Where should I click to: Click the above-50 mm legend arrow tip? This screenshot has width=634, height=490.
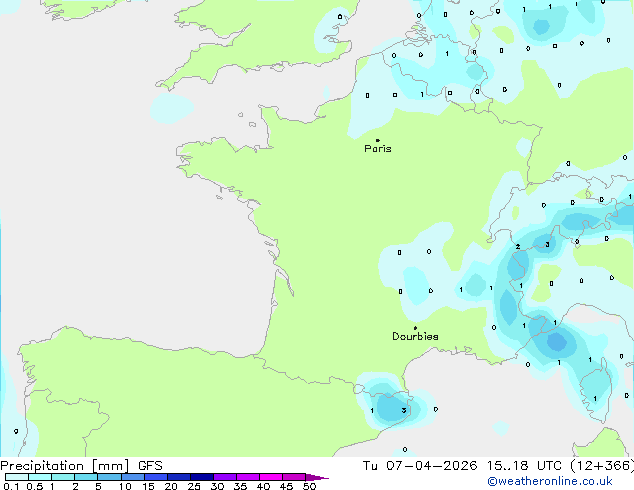317,477
